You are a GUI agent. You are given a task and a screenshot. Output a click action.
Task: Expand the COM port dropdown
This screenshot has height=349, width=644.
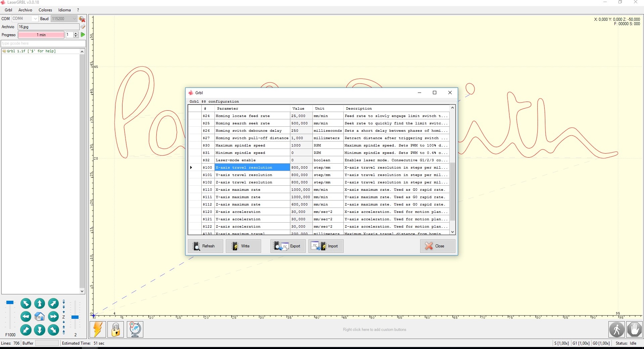[35, 19]
